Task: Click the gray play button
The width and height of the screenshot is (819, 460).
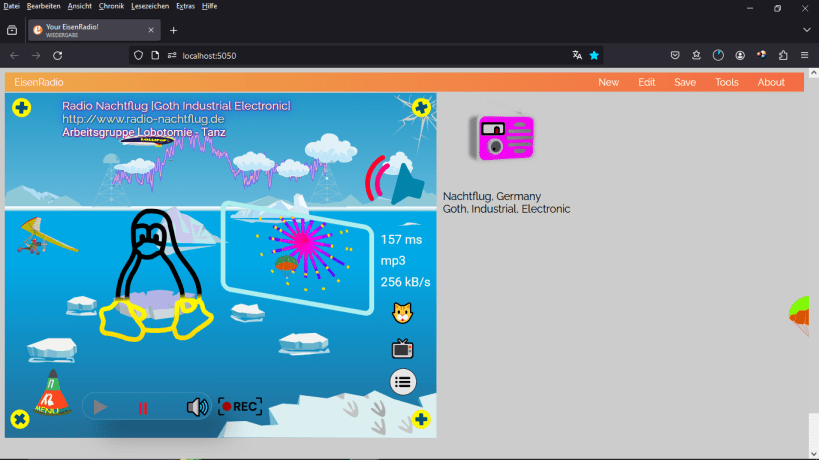Action: (x=100, y=407)
